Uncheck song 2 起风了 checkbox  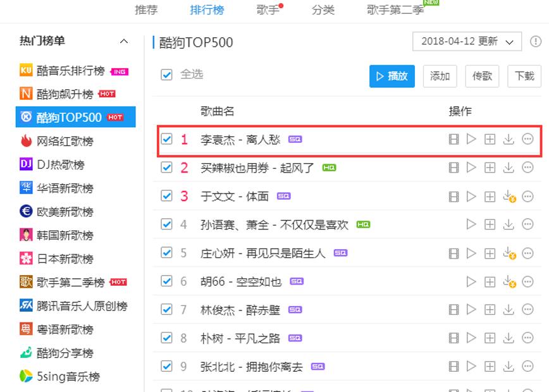(x=167, y=168)
